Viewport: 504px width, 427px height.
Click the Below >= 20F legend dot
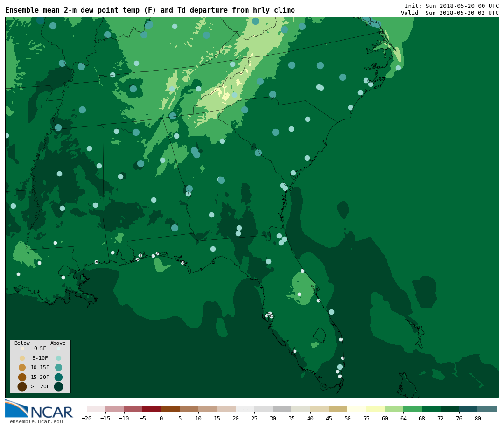(22, 386)
